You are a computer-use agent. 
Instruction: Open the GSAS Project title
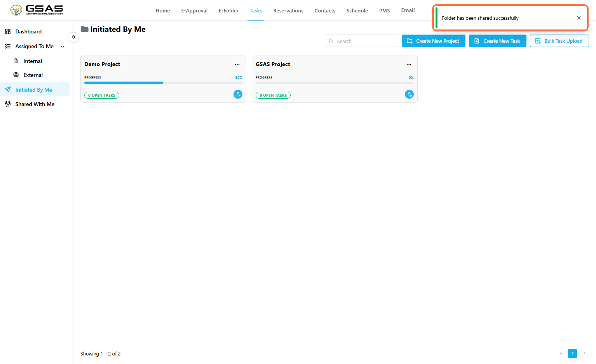[x=273, y=64]
